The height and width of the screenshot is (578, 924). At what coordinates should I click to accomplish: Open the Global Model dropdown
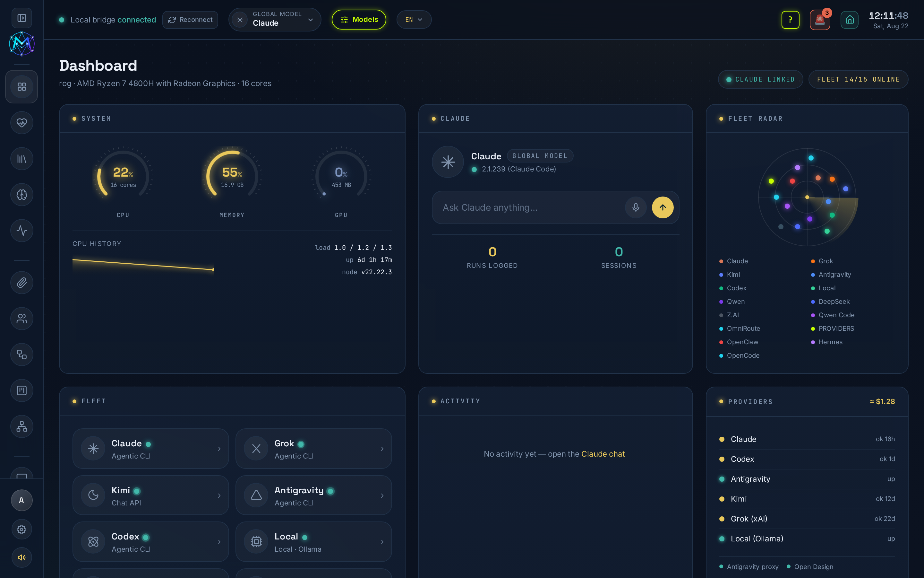[275, 20]
